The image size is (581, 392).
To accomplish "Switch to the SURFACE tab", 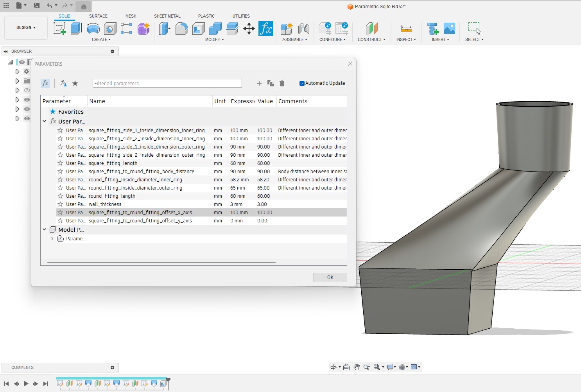I will [x=98, y=16].
